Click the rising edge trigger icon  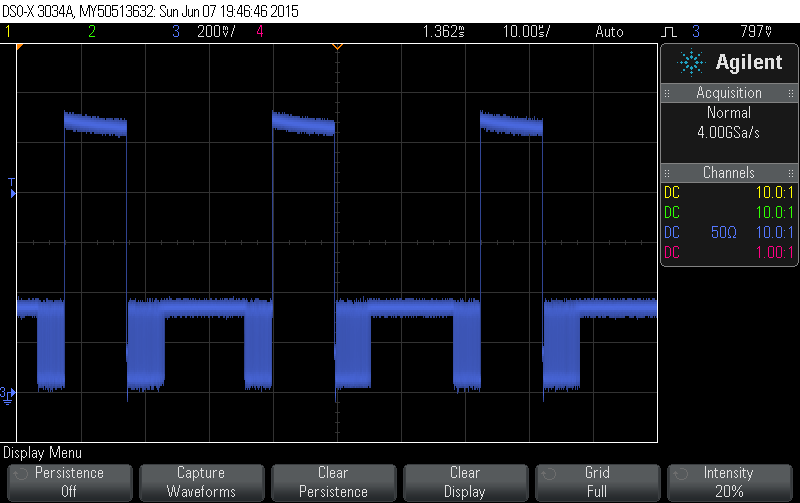coord(669,32)
